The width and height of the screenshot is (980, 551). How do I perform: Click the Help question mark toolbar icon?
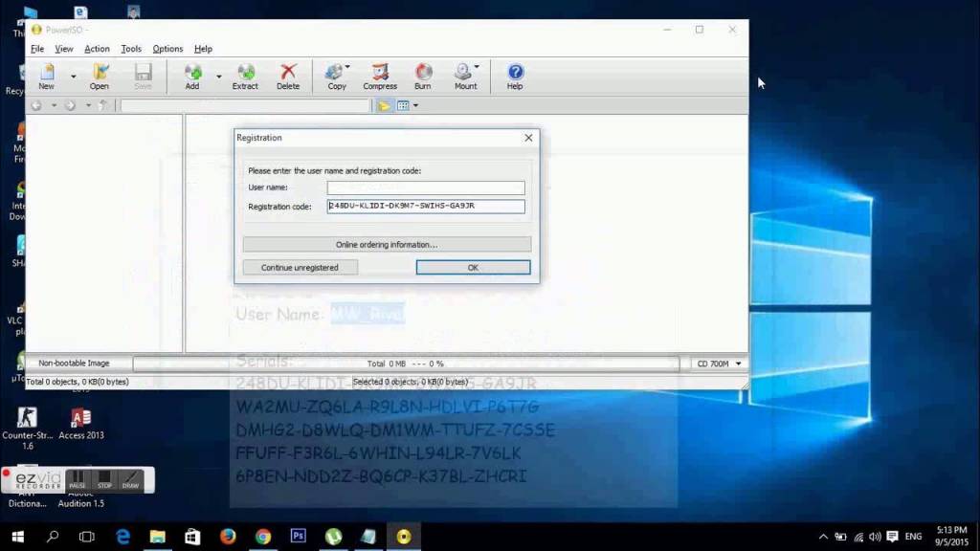pyautogui.click(x=515, y=77)
